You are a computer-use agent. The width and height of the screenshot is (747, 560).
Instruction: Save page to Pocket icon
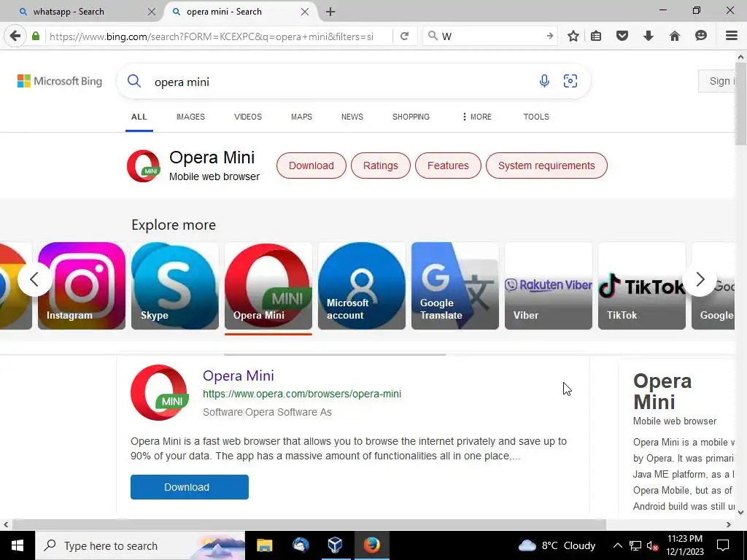click(x=622, y=36)
